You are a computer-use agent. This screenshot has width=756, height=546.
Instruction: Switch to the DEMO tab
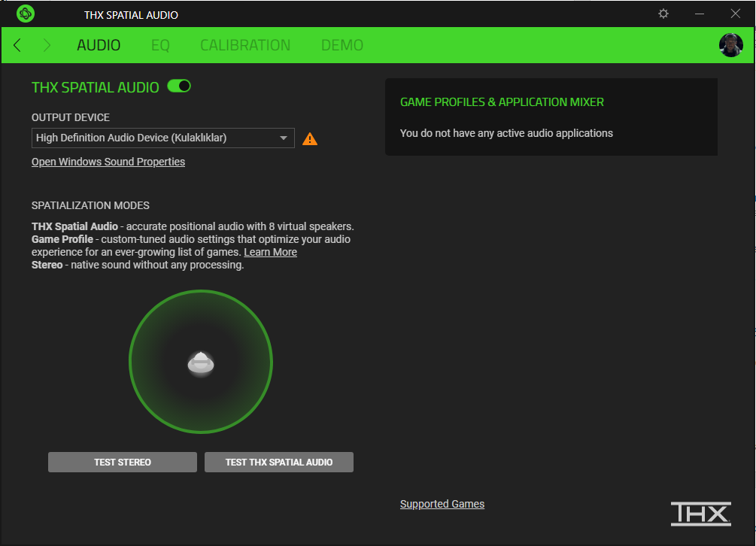tap(342, 45)
